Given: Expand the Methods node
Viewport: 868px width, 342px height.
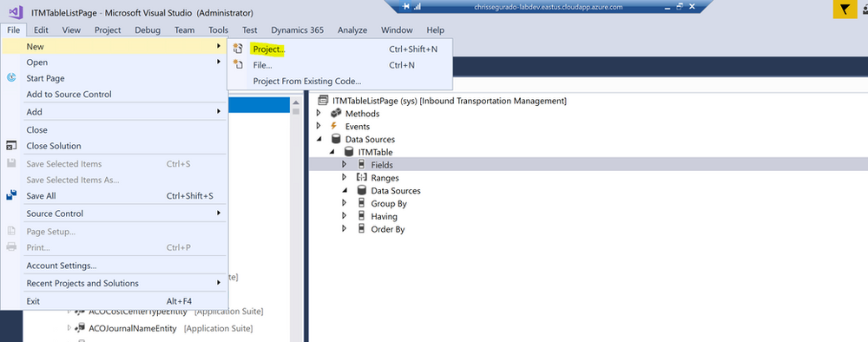Looking at the screenshot, I should [x=319, y=113].
